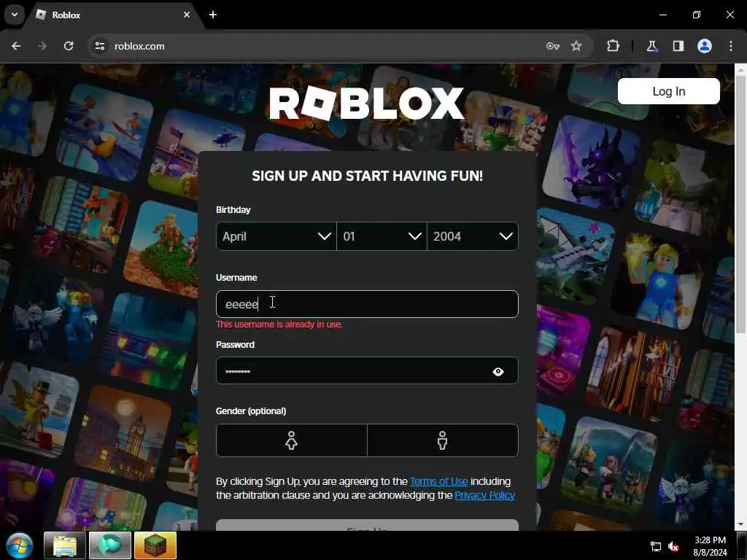
Task: Show password with the eye icon
Action: click(498, 371)
